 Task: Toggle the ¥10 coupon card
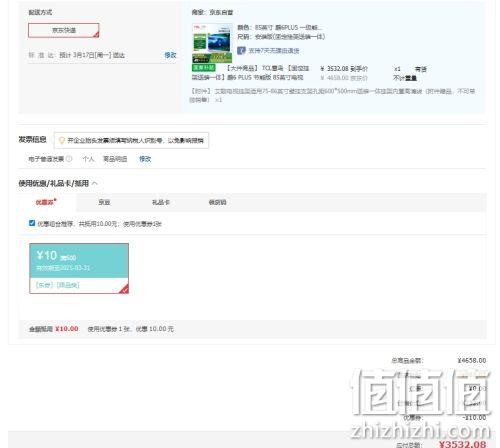79,268
